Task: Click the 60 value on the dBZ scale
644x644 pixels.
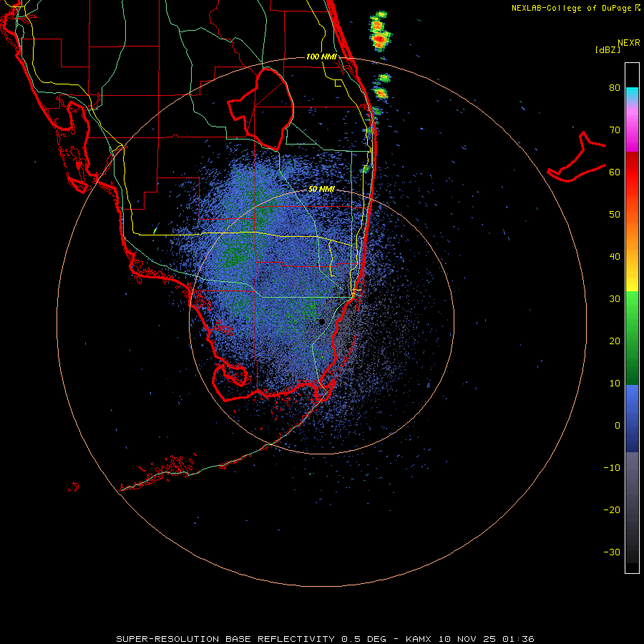Action: pyautogui.click(x=615, y=172)
